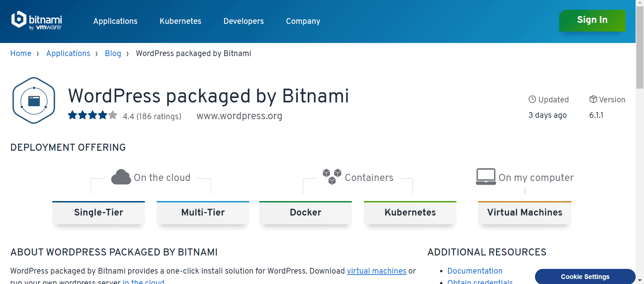Click the On my computer label
This screenshot has height=284, width=644.
click(x=536, y=178)
